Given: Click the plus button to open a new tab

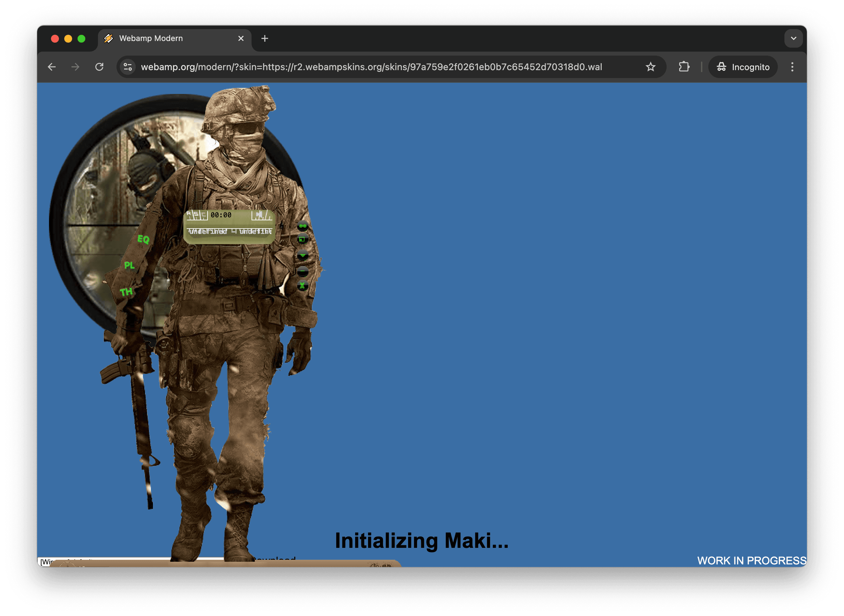Looking at the screenshot, I should (265, 38).
